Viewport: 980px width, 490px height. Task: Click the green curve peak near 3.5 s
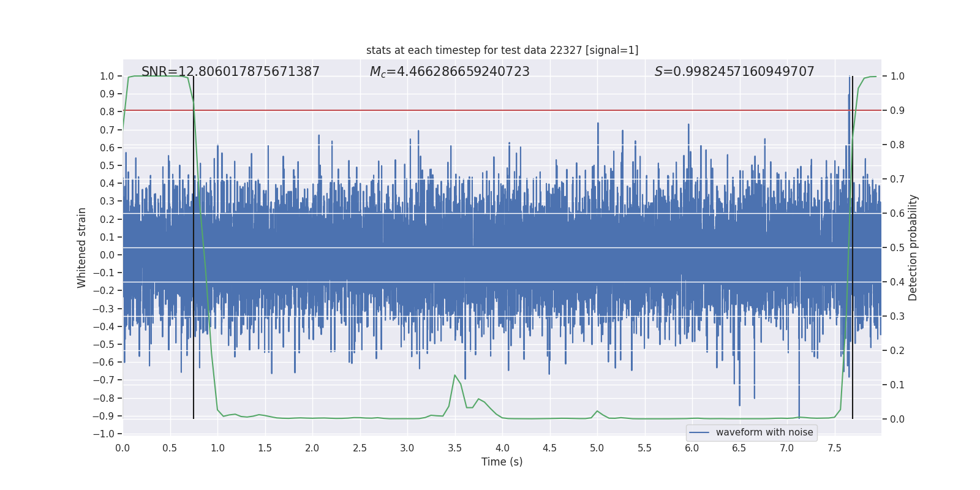pos(454,375)
